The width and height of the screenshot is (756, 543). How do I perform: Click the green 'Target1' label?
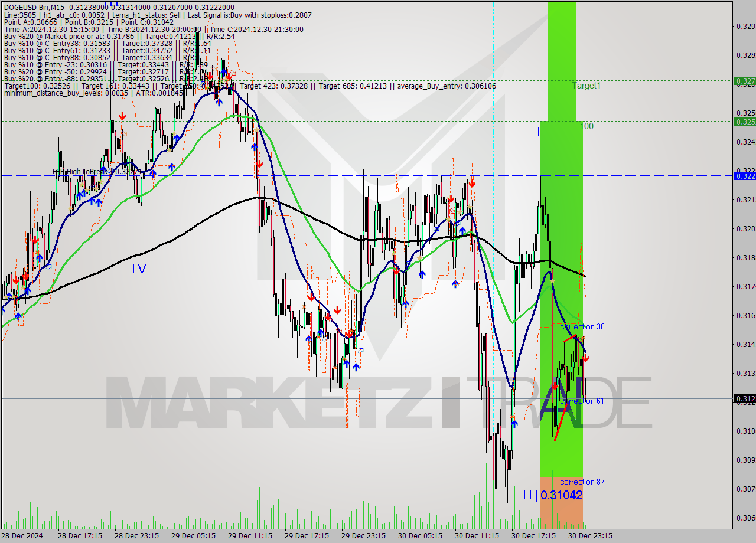(x=586, y=86)
